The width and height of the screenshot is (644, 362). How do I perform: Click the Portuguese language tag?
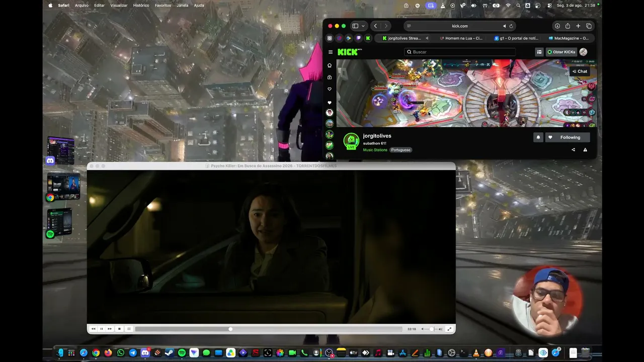coord(401,150)
